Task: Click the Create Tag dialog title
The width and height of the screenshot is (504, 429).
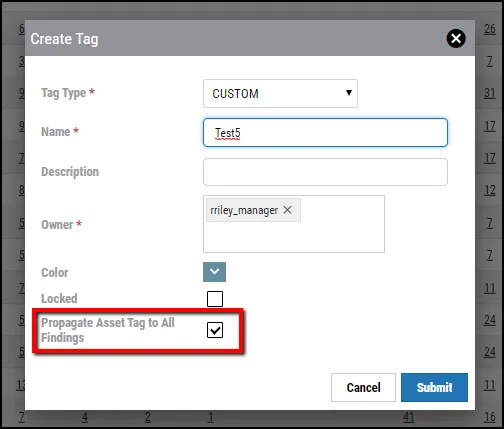Action: (x=64, y=39)
